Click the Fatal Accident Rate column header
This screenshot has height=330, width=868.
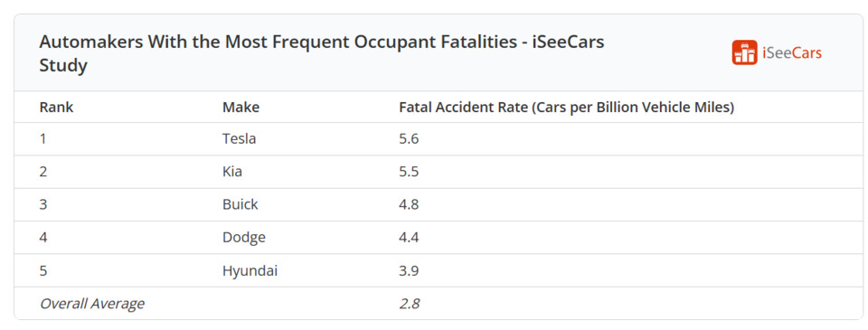coord(566,108)
